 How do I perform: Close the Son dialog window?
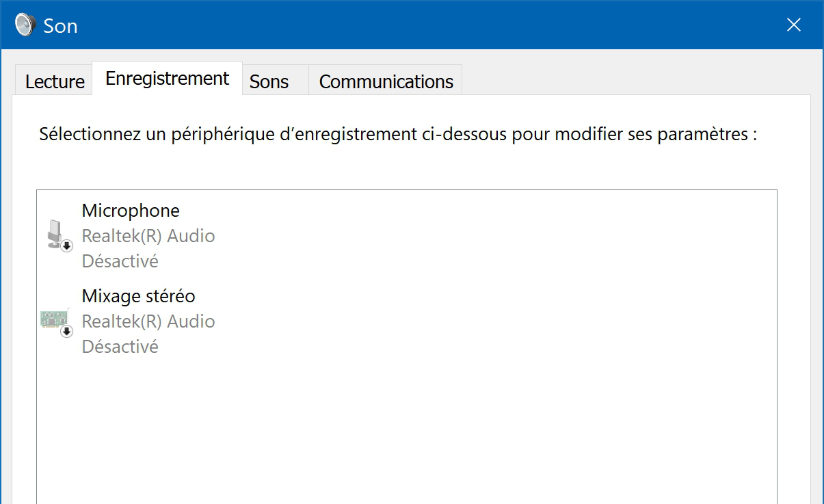pyautogui.click(x=794, y=25)
